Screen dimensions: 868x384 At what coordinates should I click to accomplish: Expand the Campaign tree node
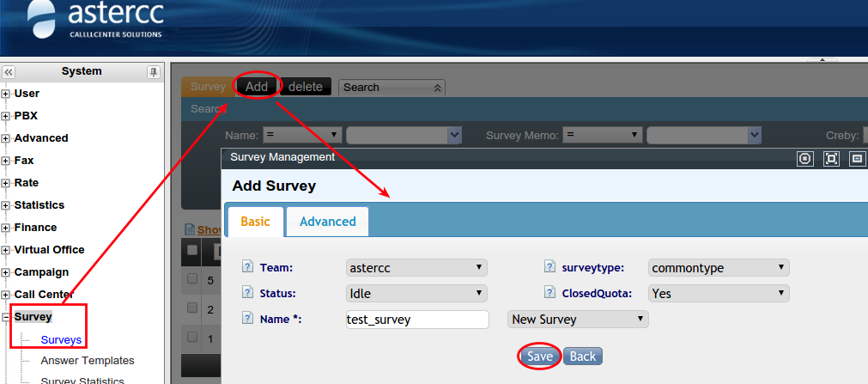coord(6,272)
